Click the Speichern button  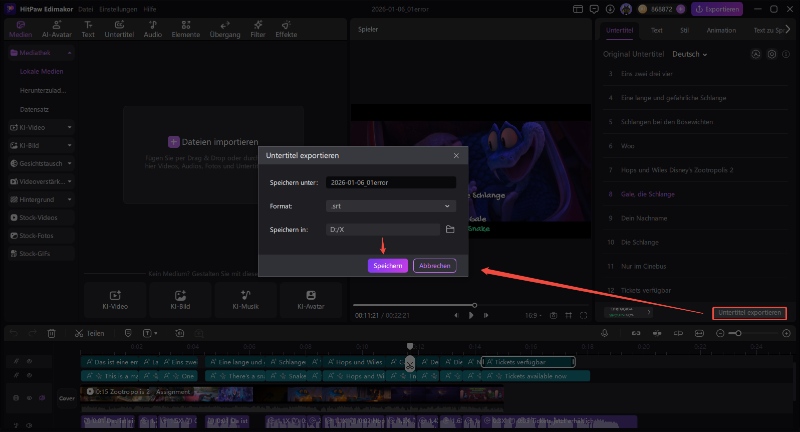tap(387, 266)
